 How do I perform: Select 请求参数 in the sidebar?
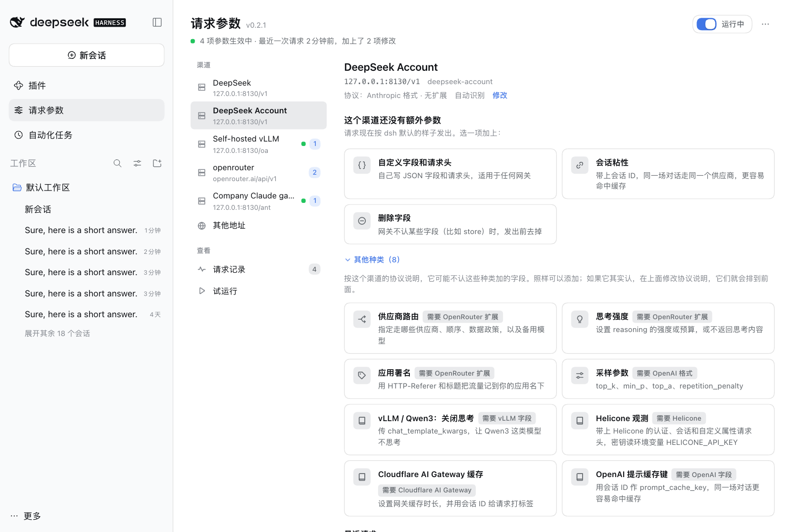(x=87, y=110)
